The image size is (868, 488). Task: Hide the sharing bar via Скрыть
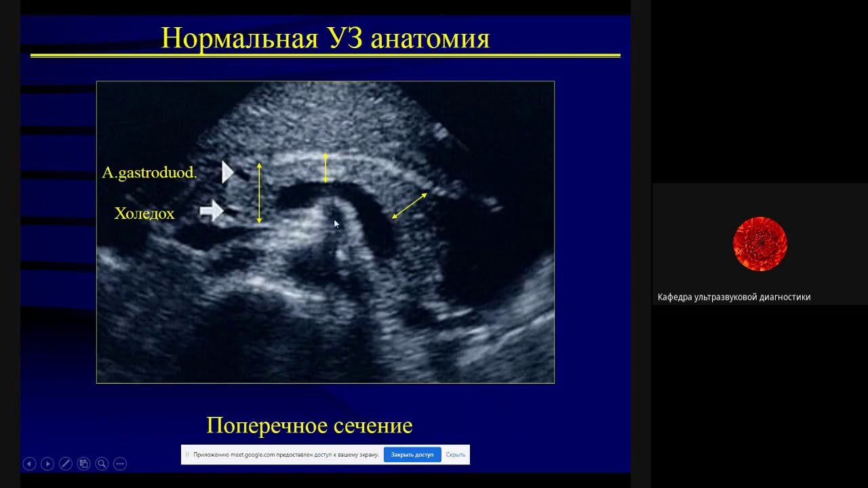(456, 455)
